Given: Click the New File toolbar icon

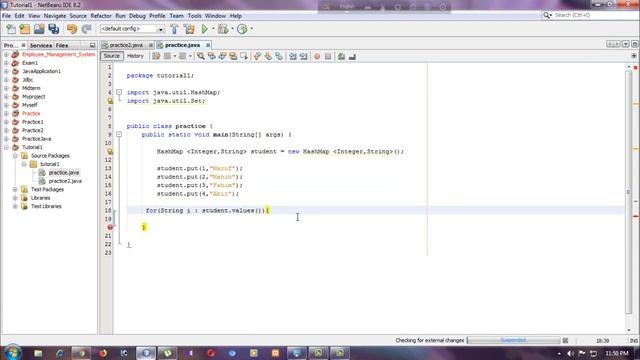Looking at the screenshot, I should pos(11,29).
